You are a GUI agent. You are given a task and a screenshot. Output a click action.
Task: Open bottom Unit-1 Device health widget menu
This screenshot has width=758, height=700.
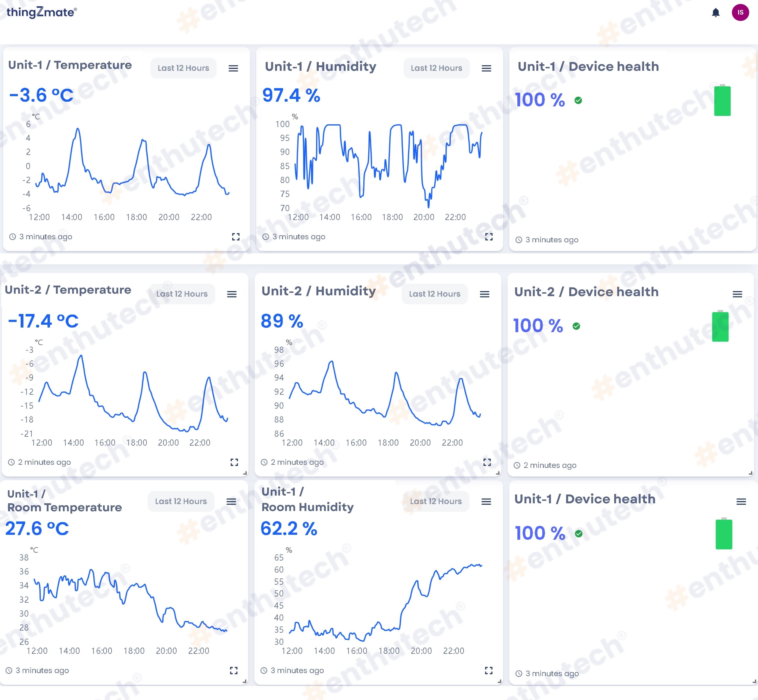[x=741, y=502]
